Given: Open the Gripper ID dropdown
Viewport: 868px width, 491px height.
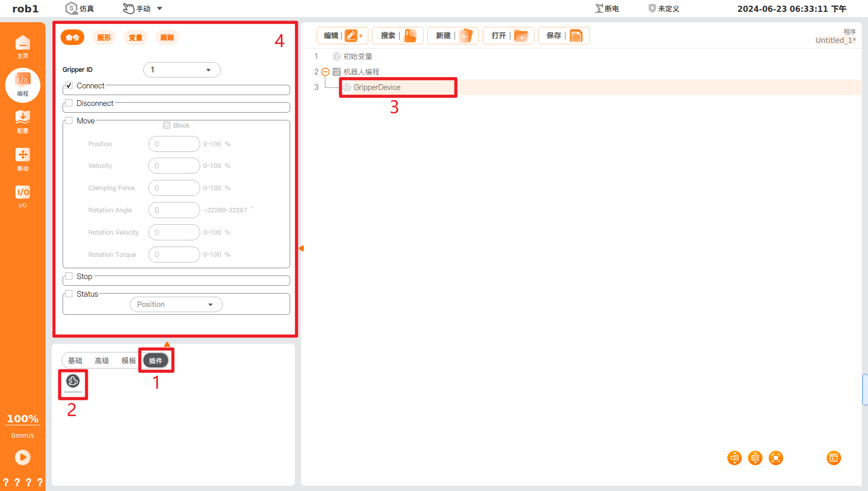Looking at the screenshot, I should (x=182, y=69).
